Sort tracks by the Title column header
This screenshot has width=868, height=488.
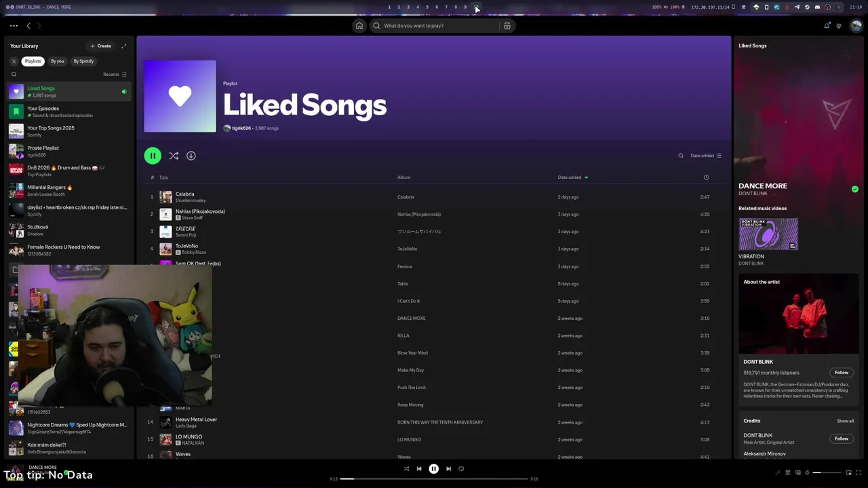point(163,178)
